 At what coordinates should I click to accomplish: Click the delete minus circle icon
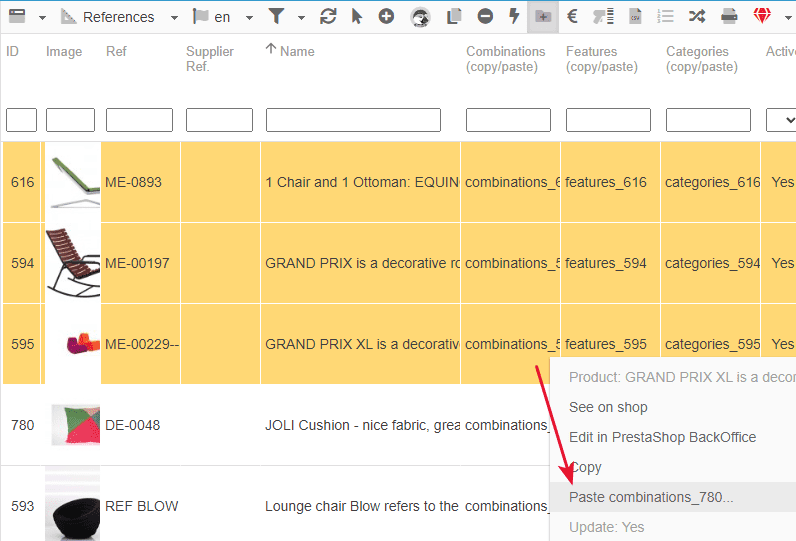pyautogui.click(x=484, y=17)
